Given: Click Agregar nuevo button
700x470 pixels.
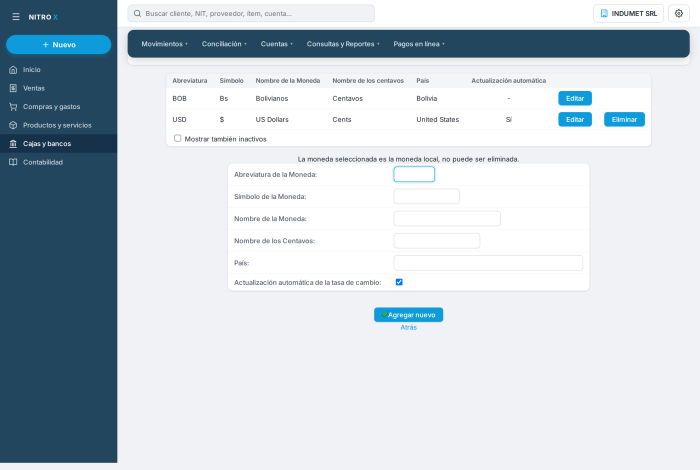Looking at the screenshot, I should tap(408, 315).
